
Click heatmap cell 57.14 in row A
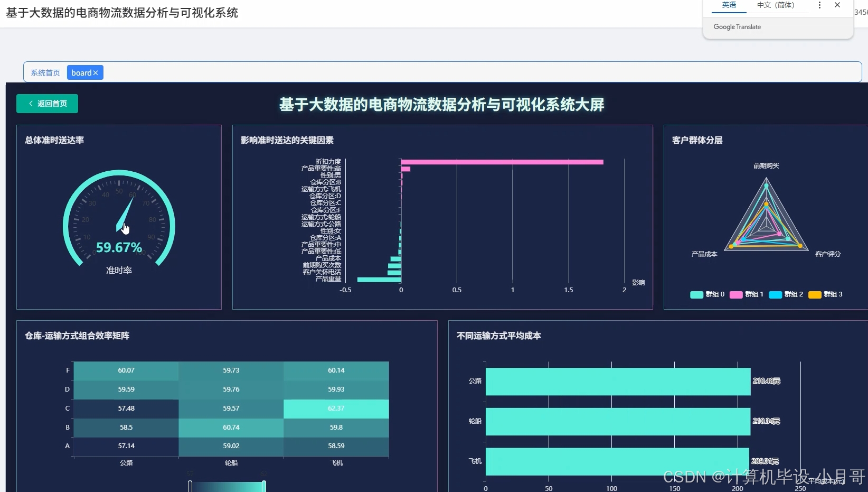pyautogui.click(x=126, y=446)
